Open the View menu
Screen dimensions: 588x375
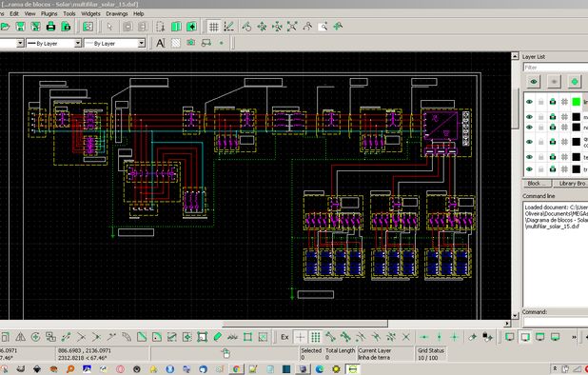coord(30,13)
